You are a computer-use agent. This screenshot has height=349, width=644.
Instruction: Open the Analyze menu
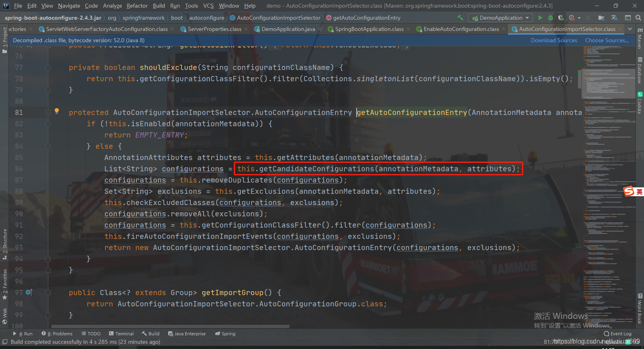pos(112,6)
